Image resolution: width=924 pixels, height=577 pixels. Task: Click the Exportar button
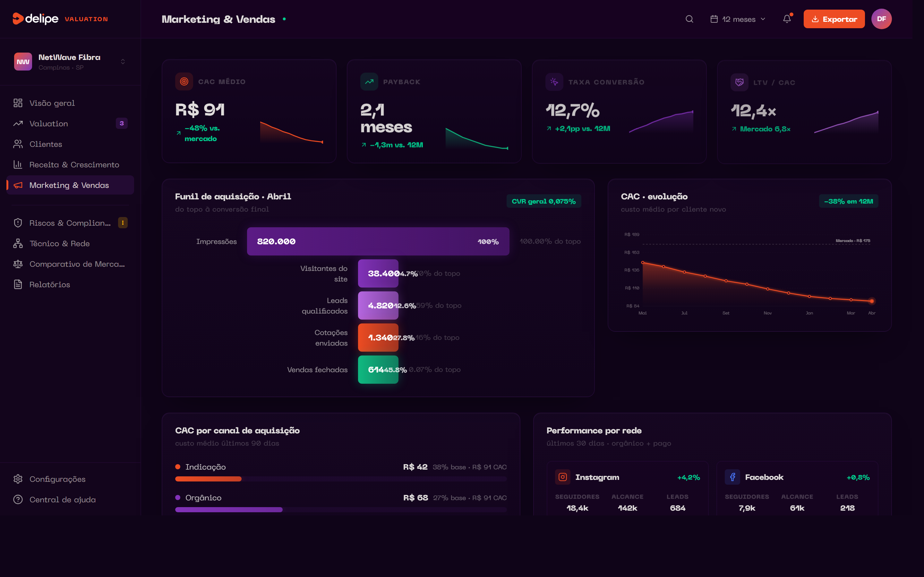(834, 19)
